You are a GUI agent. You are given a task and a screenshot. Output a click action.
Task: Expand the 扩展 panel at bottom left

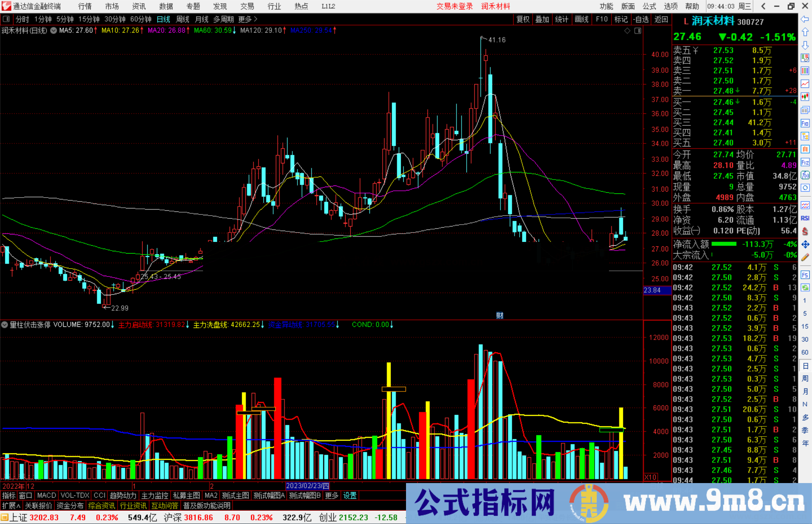point(11,506)
